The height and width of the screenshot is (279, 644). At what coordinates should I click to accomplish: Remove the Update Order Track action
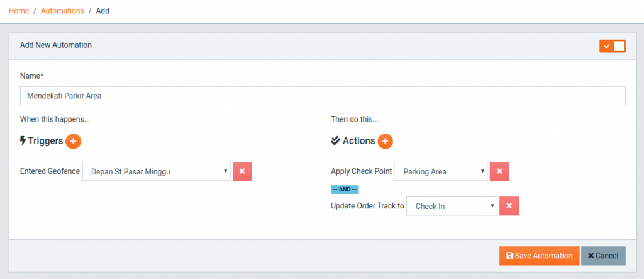point(509,206)
